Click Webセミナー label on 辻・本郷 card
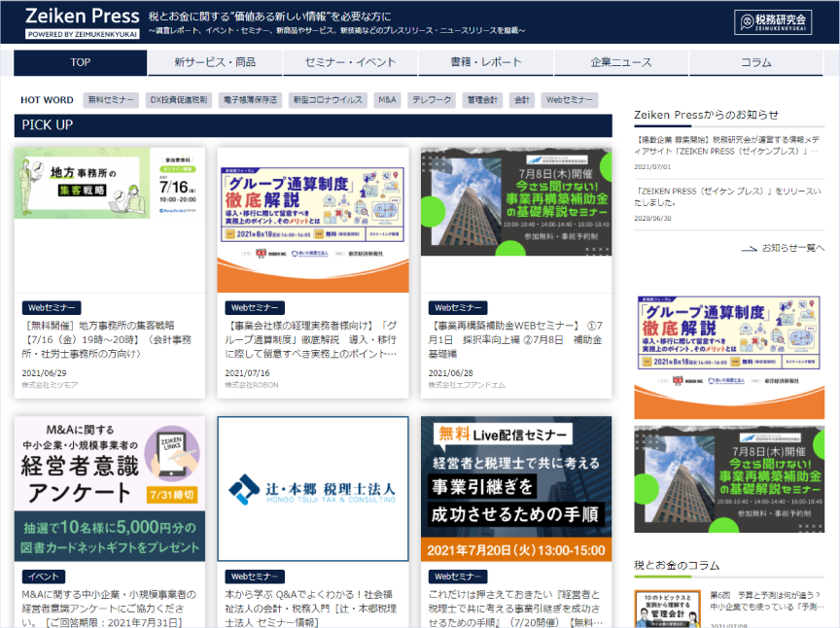The width and height of the screenshot is (840, 628). click(x=255, y=576)
